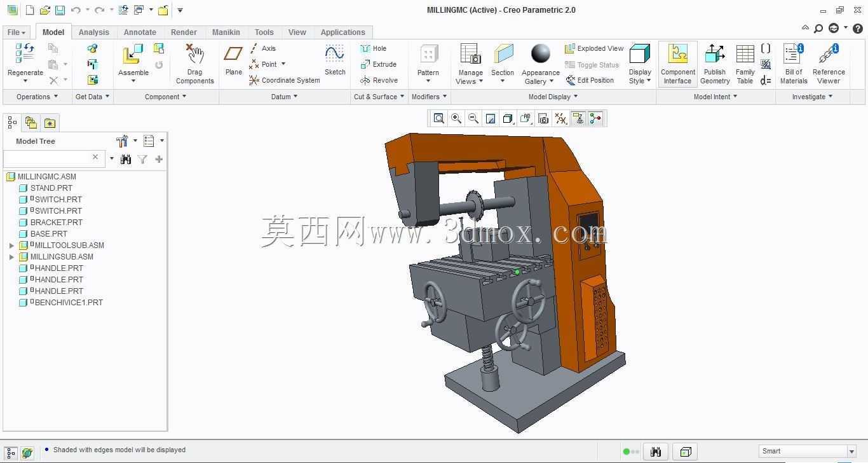
Task: Click Zoom Out magnifier
Action: 473,118
